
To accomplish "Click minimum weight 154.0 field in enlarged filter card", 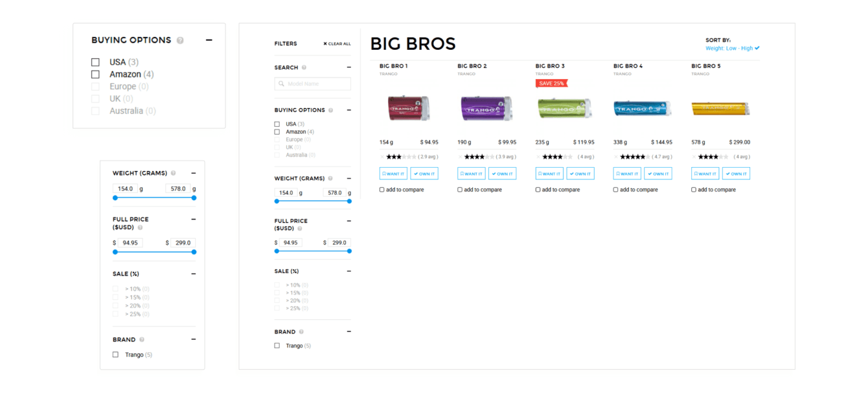I will pyautogui.click(x=125, y=189).
